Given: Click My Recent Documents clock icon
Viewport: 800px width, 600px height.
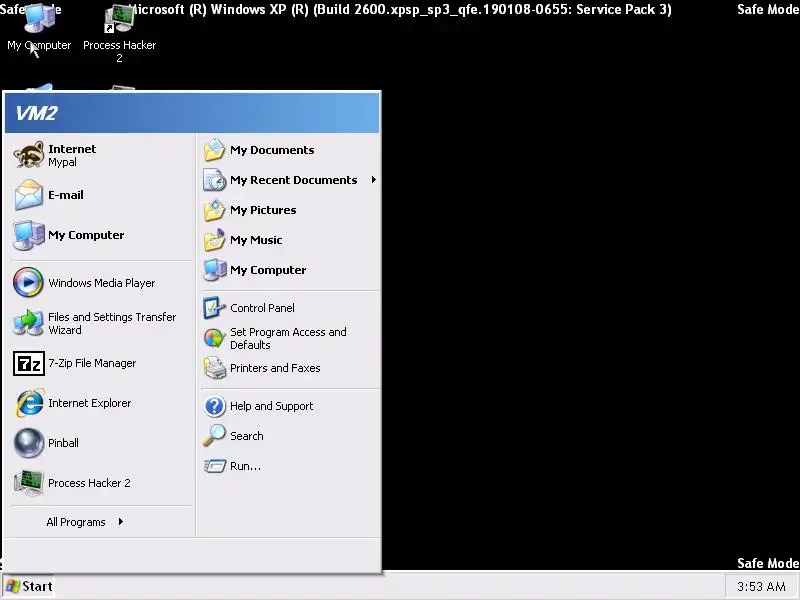Looking at the screenshot, I should click(214, 180).
